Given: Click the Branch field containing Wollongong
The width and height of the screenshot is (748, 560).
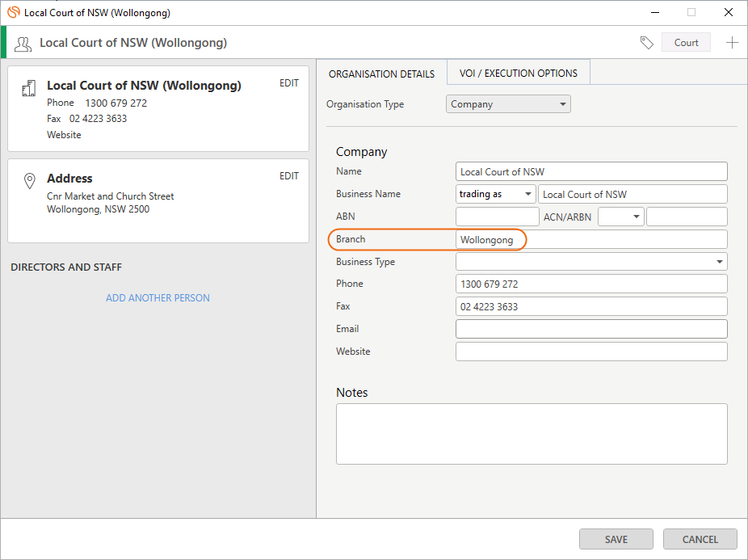Looking at the screenshot, I should pos(591,239).
